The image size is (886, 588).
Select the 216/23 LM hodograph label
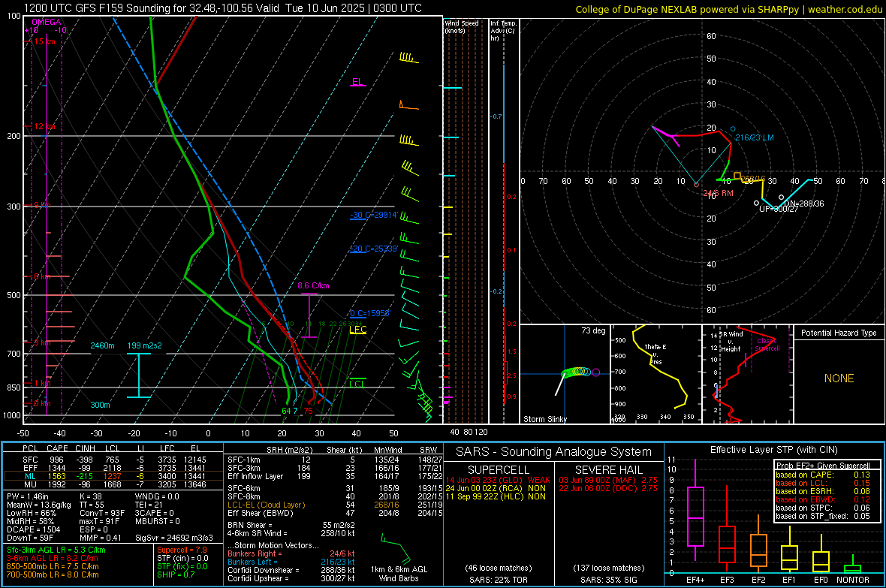pyautogui.click(x=755, y=137)
